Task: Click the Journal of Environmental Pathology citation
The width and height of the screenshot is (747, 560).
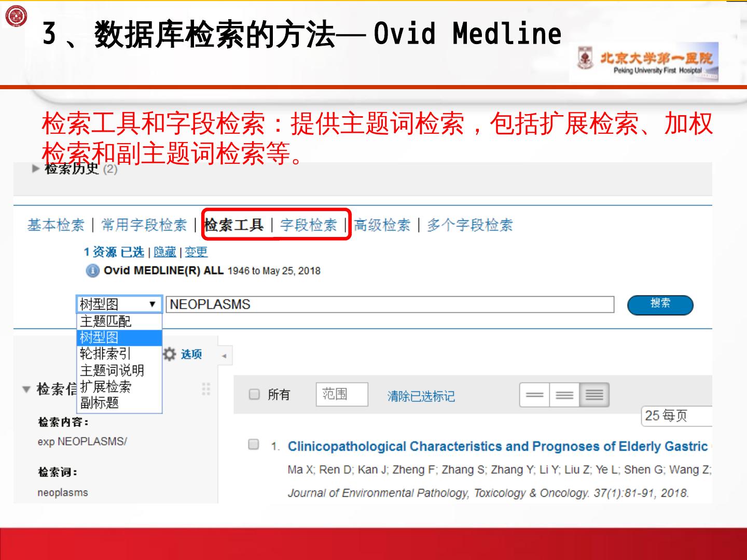Action: 489,493
